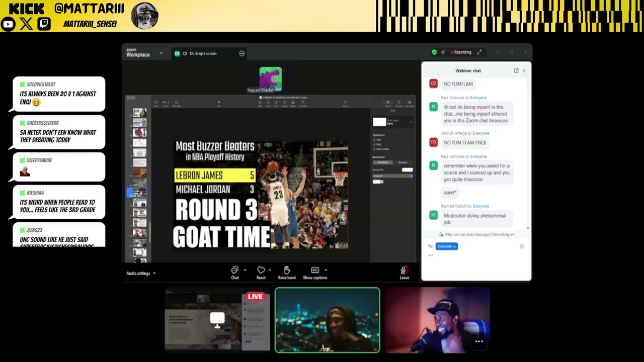This screenshot has height=362, width=644.
Task: Toggle Show captions CC button
Action: (x=315, y=270)
